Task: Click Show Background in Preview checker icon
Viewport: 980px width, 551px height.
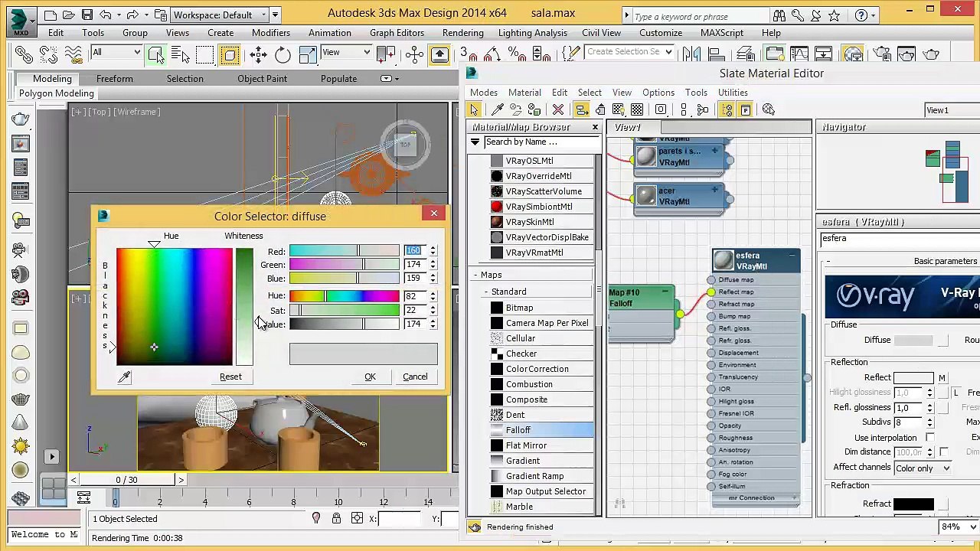Action: pos(637,109)
